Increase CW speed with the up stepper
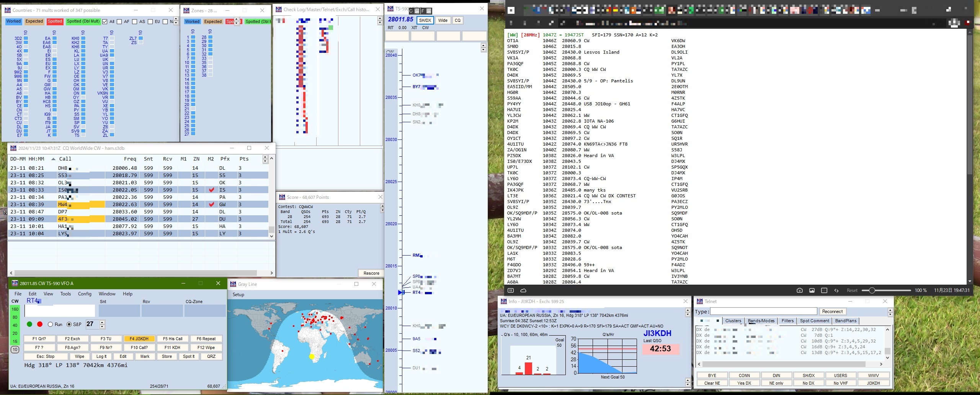Image resolution: width=980 pixels, height=395 pixels. (x=102, y=322)
